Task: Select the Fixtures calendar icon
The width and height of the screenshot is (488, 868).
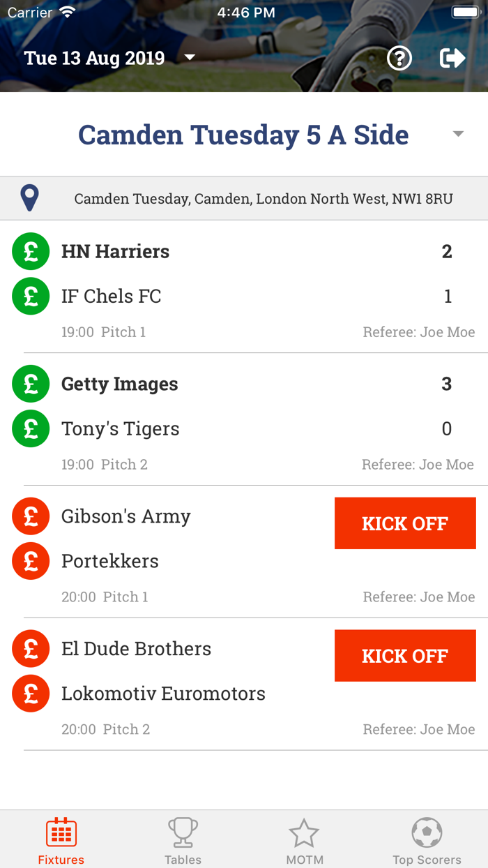Action: (61, 832)
